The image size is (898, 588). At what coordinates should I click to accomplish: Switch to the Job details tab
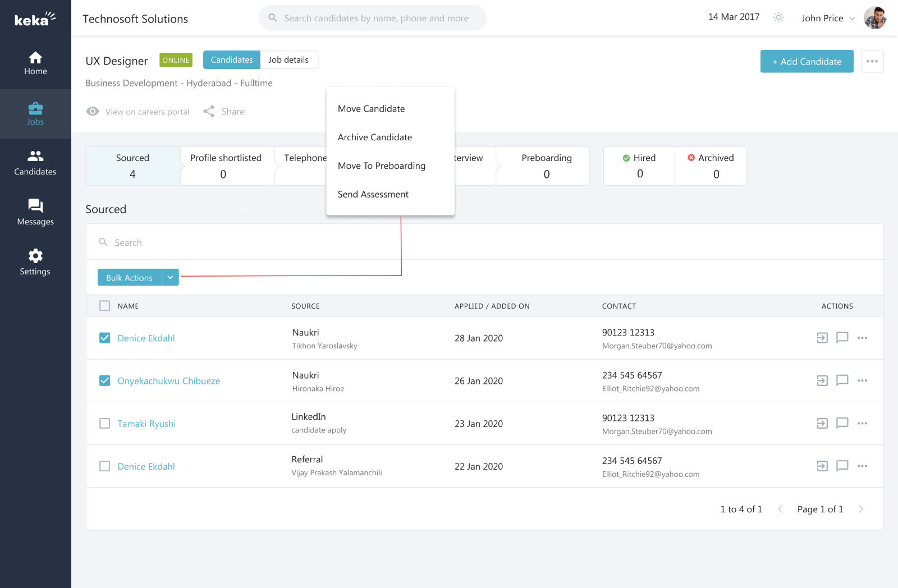[288, 60]
